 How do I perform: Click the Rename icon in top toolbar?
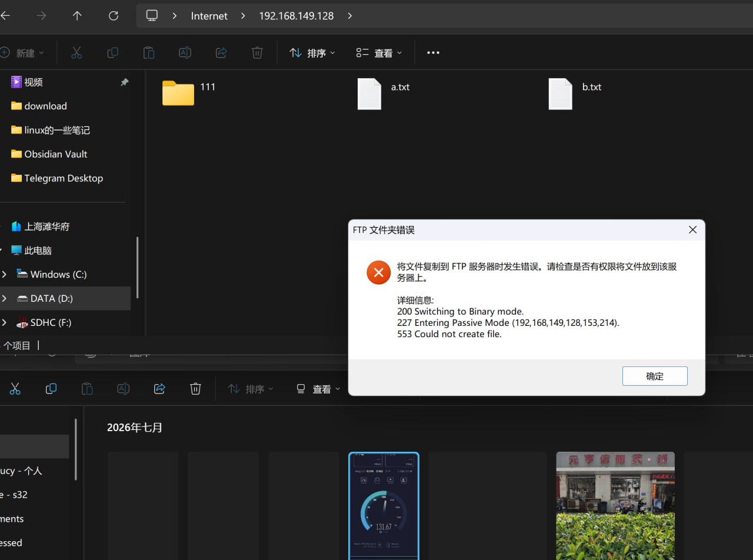click(185, 52)
